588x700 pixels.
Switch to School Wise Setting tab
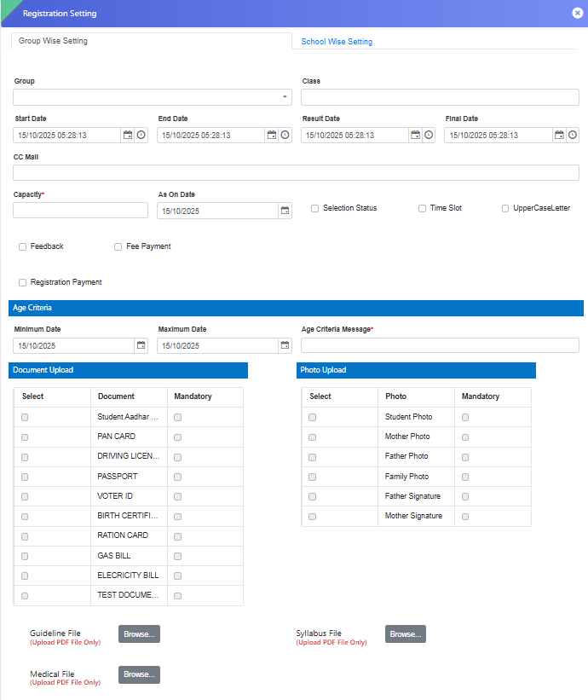[x=337, y=42]
